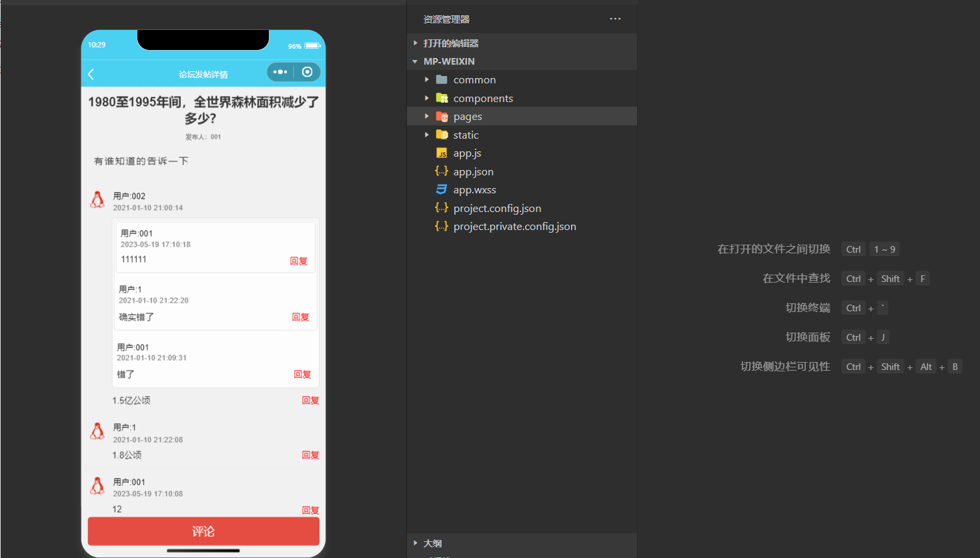Click the 资源管理器 panel title
Viewport: 980px width, 558px height.
pos(446,19)
